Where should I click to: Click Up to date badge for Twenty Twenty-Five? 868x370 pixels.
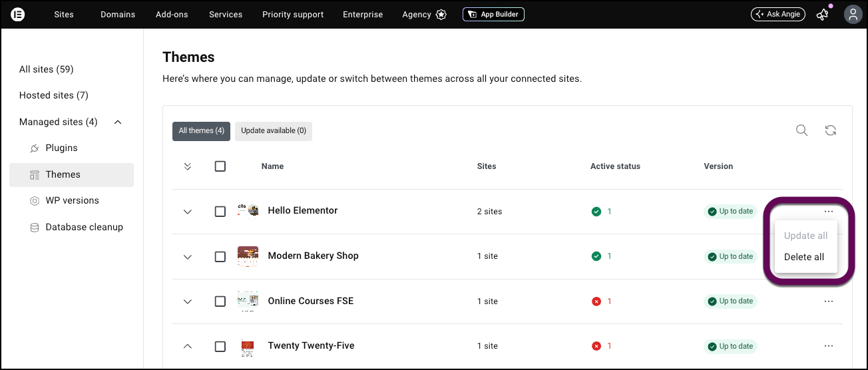click(730, 346)
